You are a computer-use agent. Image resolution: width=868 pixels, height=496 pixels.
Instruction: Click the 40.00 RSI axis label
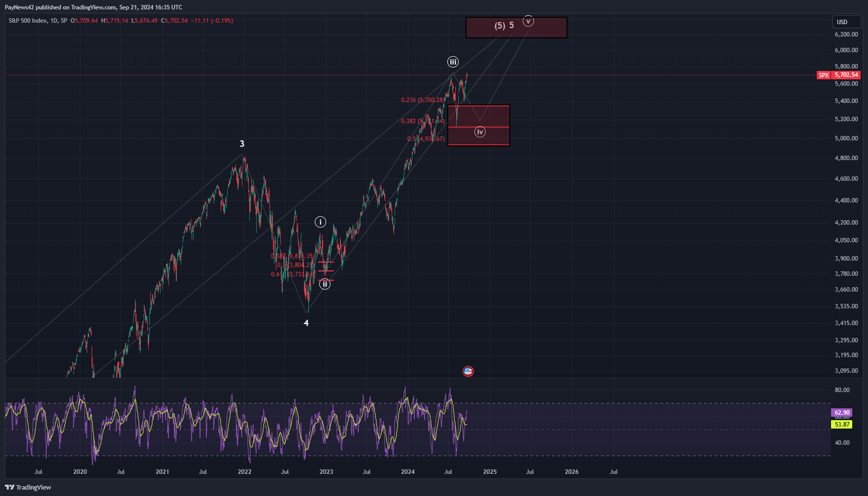coord(842,443)
